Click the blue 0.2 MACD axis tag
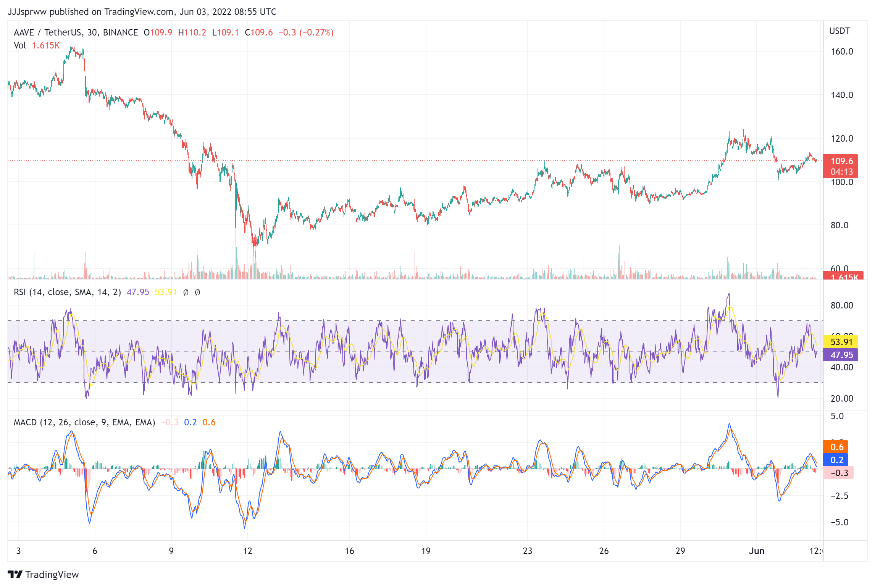 coord(836,460)
